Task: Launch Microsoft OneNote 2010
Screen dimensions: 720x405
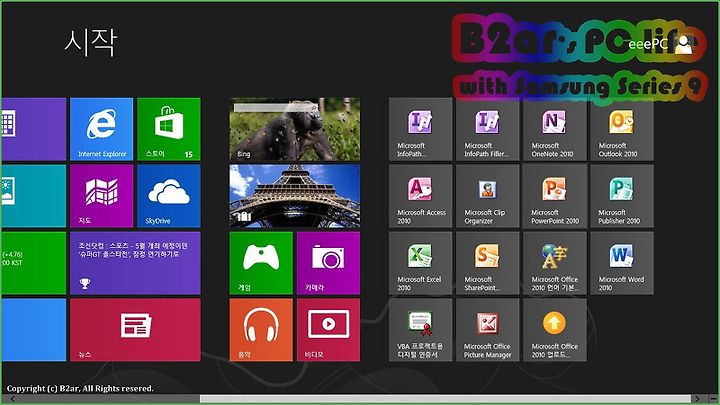Action: click(x=555, y=129)
